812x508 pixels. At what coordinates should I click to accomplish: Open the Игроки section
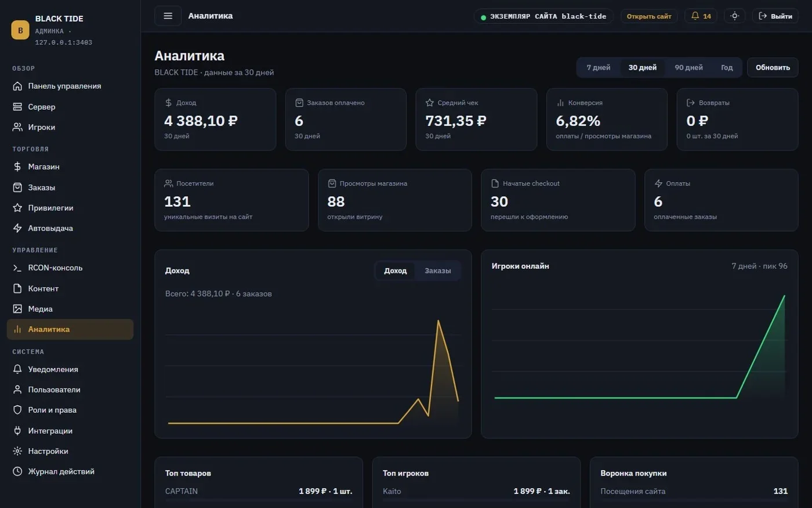70,127
